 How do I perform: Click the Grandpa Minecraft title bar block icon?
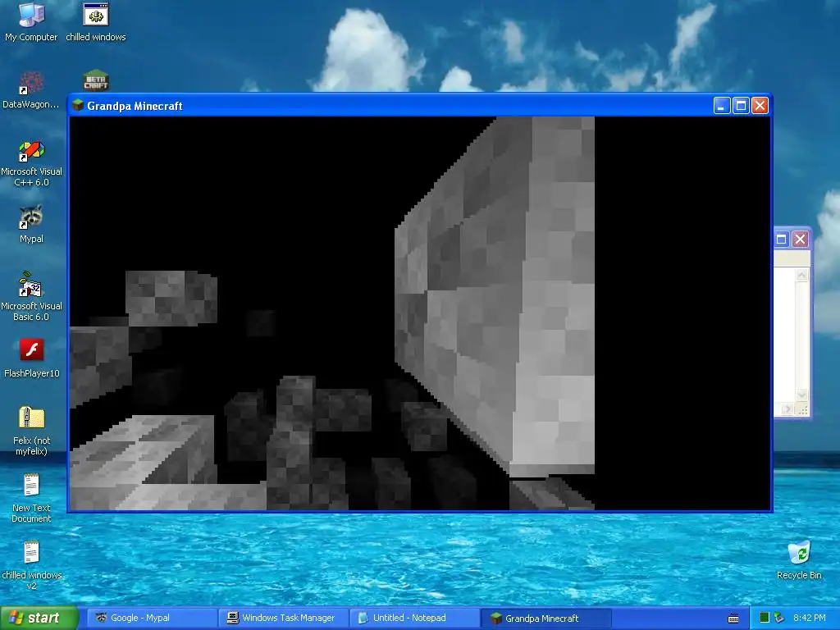pos(78,105)
